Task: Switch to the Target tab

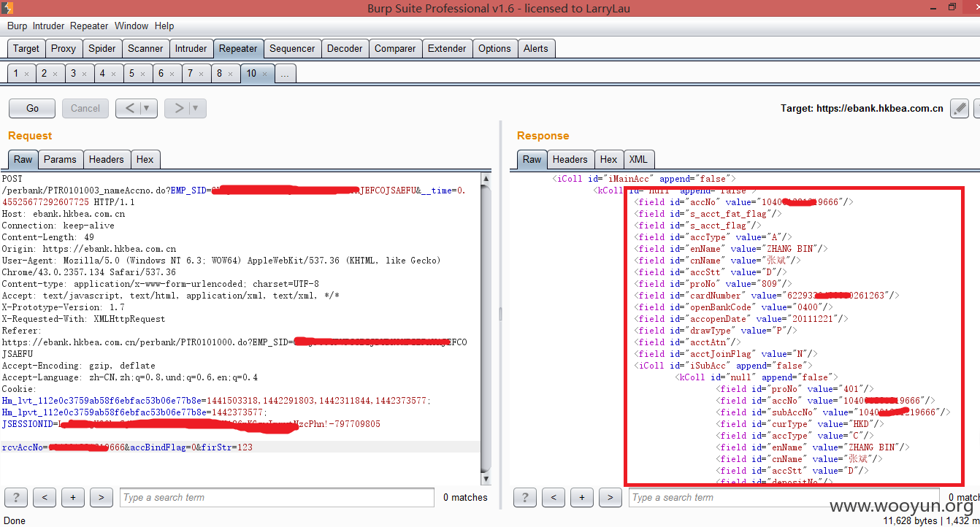Action: pyautogui.click(x=26, y=49)
